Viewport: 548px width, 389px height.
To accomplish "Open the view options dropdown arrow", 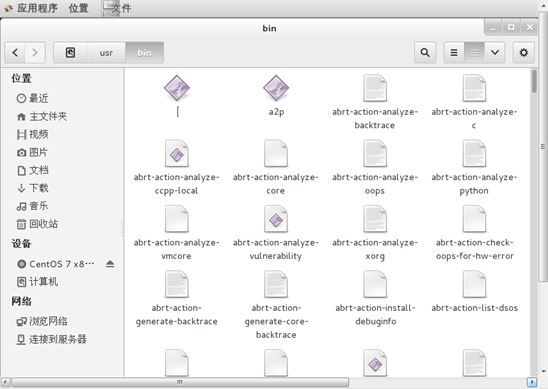I will click(495, 53).
